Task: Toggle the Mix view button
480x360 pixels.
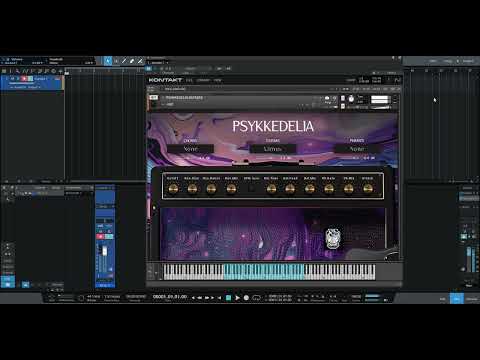Action: coord(457,299)
